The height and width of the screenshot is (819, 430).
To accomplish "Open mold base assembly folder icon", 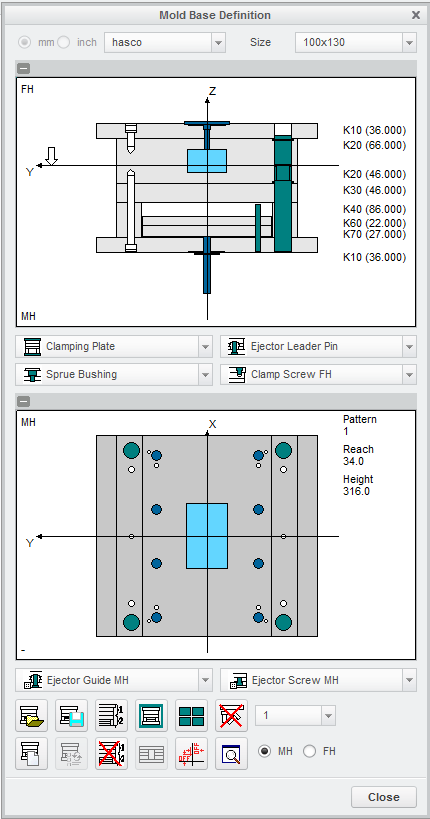I will pos(31,716).
